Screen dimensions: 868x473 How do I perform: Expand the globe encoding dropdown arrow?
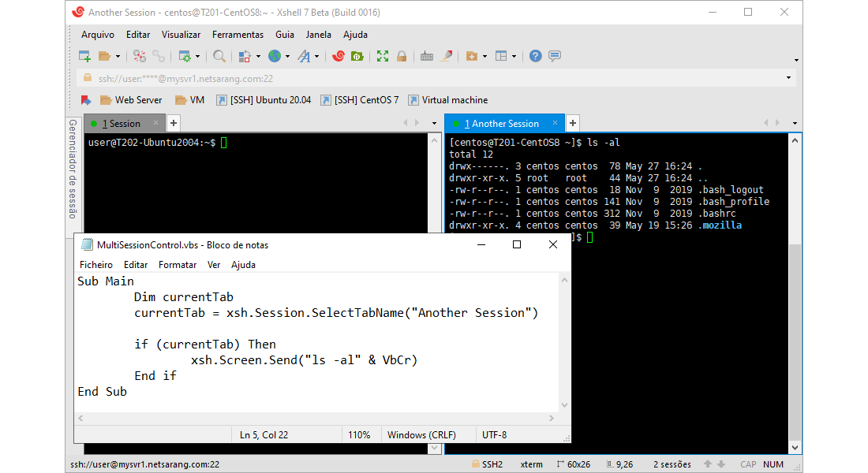click(287, 57)
